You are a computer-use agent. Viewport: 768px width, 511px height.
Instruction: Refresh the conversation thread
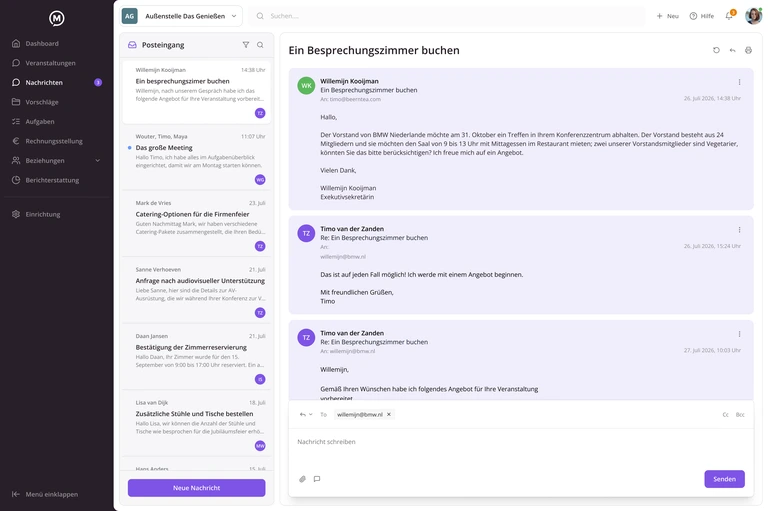pos(716,50)
